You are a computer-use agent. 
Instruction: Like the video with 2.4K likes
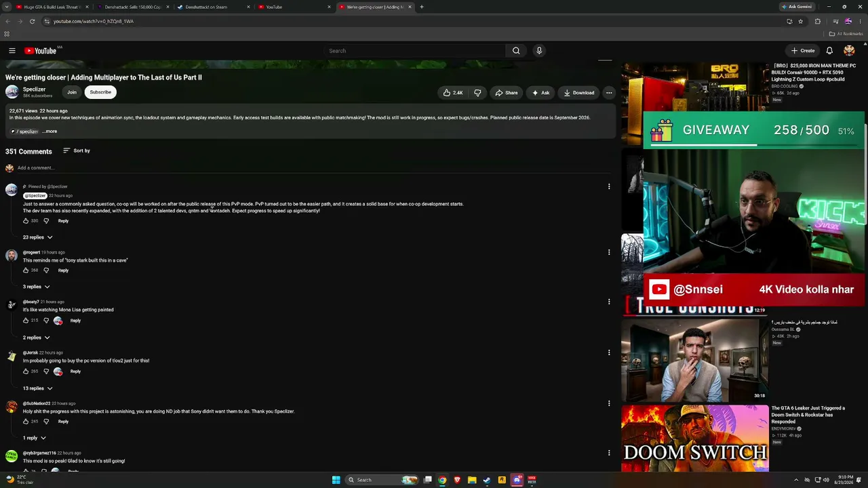point(453,93)
